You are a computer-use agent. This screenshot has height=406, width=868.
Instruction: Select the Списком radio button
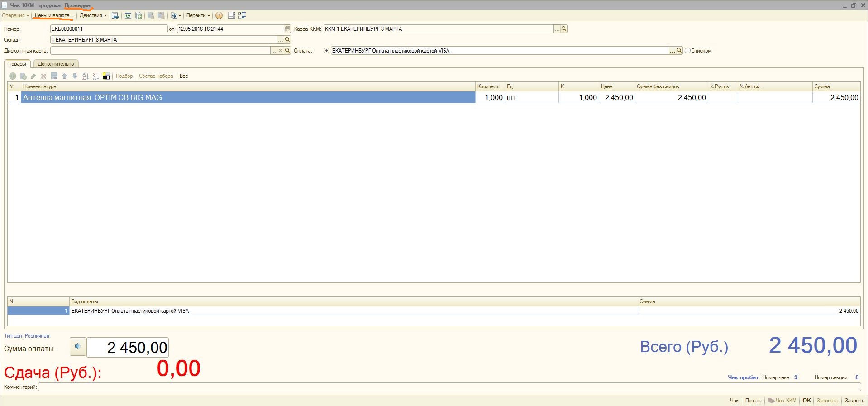click(688, 51)
